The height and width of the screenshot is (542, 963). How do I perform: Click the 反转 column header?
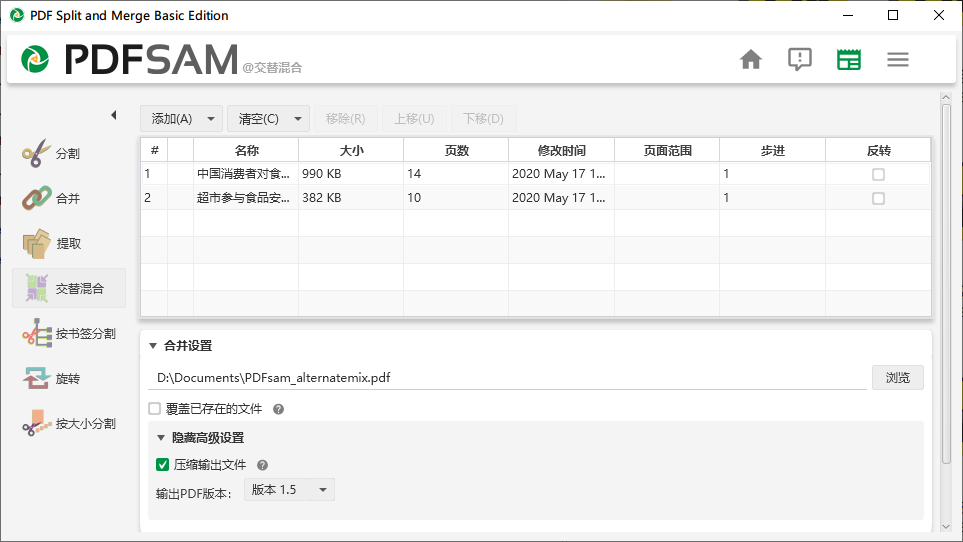pyautogui.click(x=878, y=150)
